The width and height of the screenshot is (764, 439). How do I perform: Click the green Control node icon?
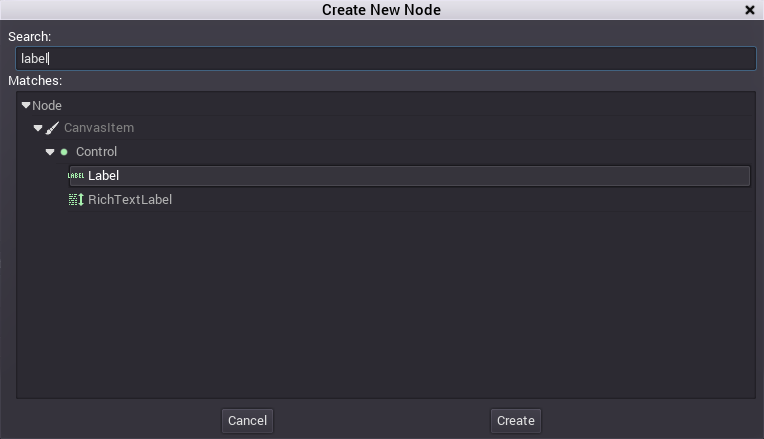pos(64,152)
